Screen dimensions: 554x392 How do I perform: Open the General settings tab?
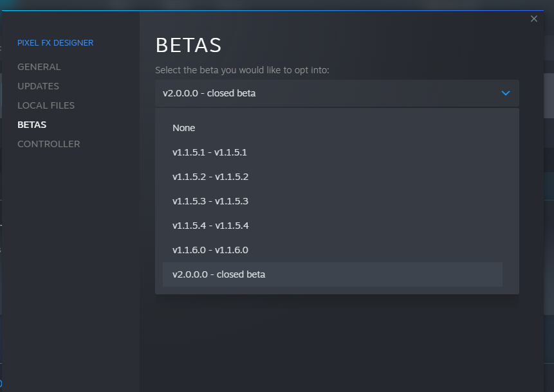click(x=39, y=67)
